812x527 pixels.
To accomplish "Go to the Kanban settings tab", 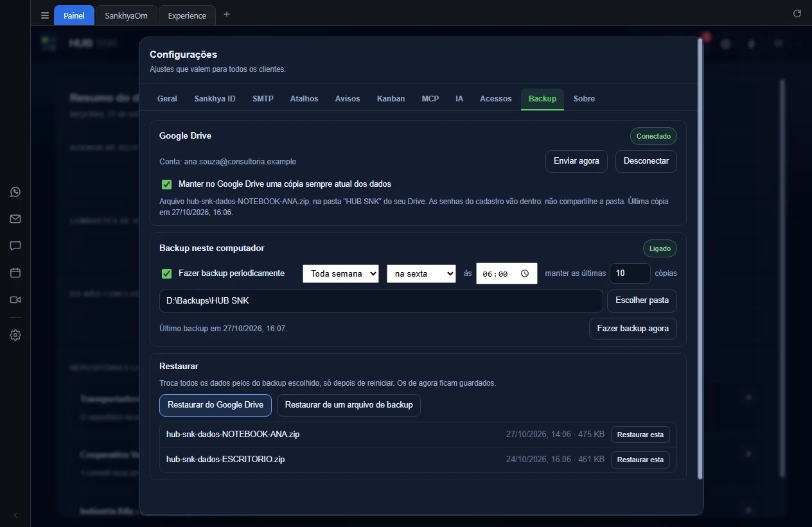I will click(391, 99).
